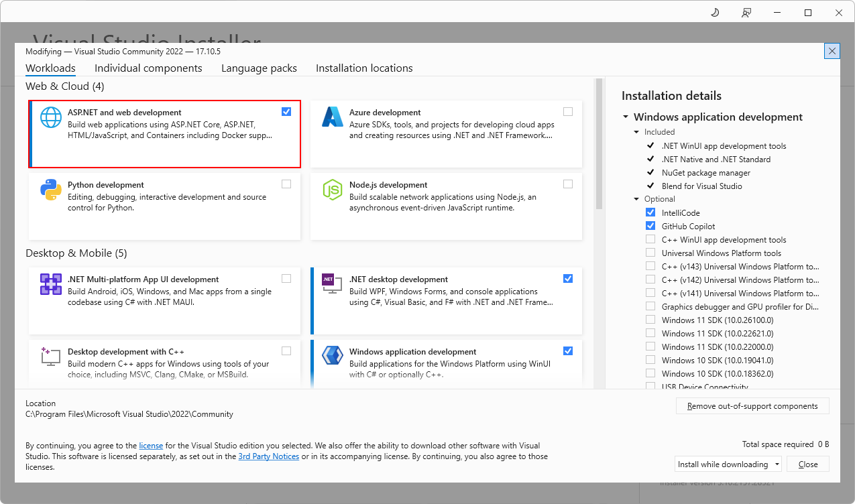Open the 3rd Party Notices link

point(268,456)
